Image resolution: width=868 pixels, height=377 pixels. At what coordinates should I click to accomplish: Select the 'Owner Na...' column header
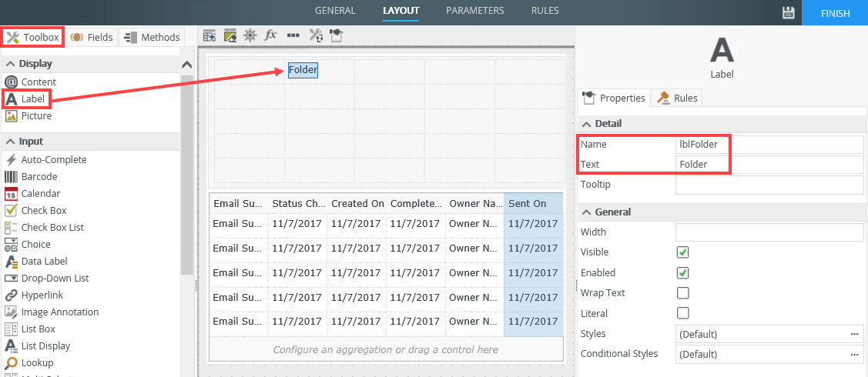(x=474, y=203)
